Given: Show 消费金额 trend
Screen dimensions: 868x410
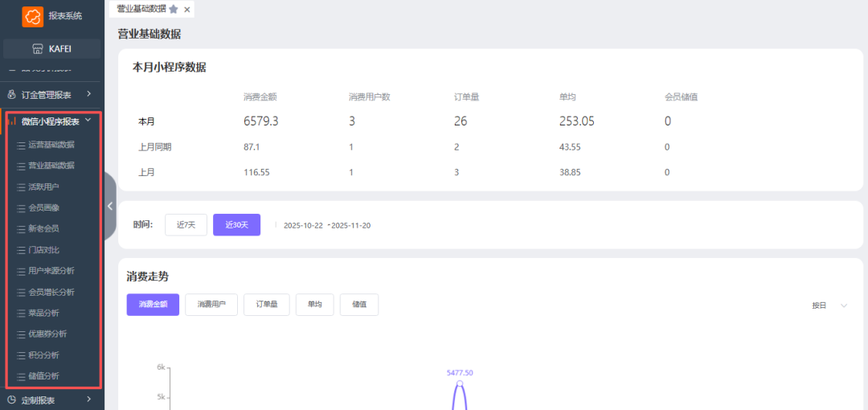Looking at the screenshot, I should 153,305.
